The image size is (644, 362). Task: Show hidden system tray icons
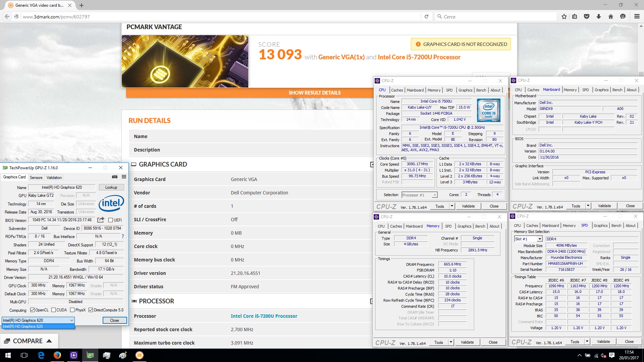pos(579,355)
